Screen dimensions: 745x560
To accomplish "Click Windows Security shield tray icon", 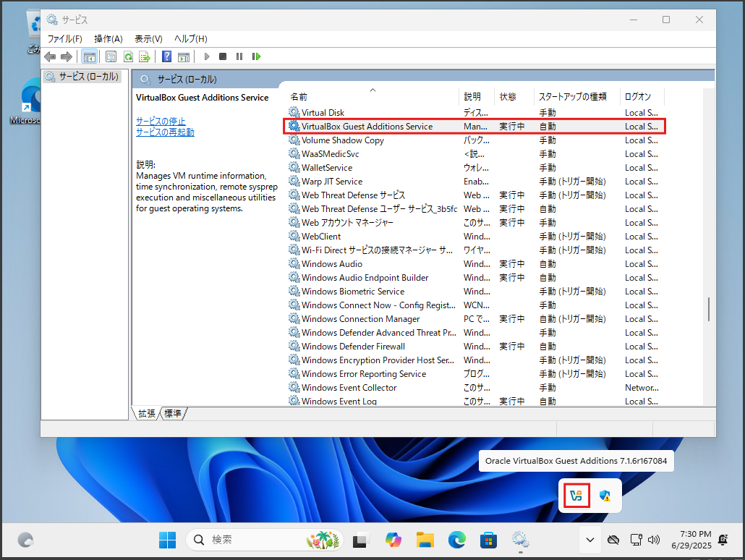I will [x=605, y=496].
